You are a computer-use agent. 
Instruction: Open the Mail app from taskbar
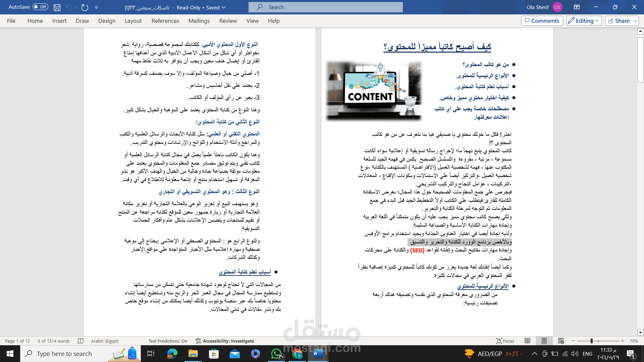point(235,354)
